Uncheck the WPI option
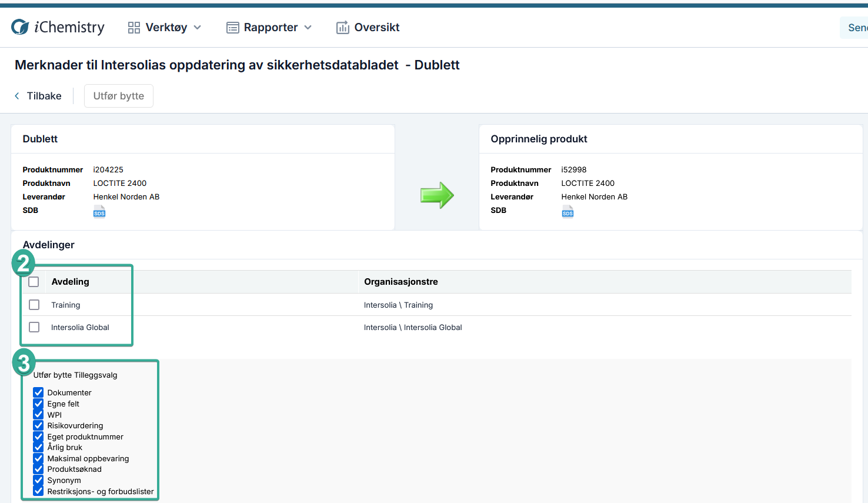 (x=38, y=415)
